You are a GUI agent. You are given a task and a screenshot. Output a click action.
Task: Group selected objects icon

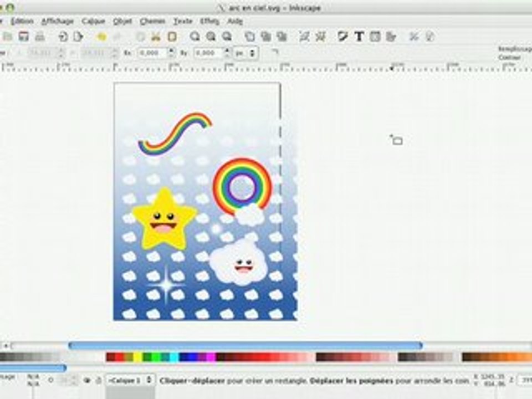click(x=304, y=37)
